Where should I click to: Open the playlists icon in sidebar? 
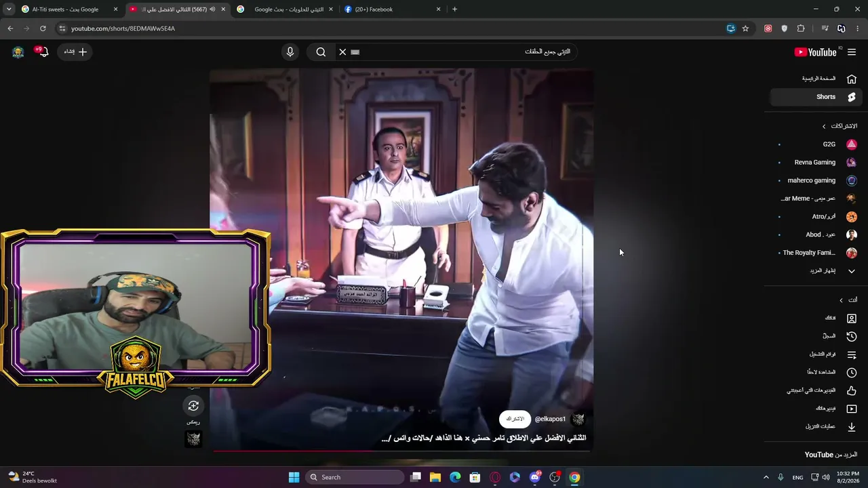pos(852,354)
